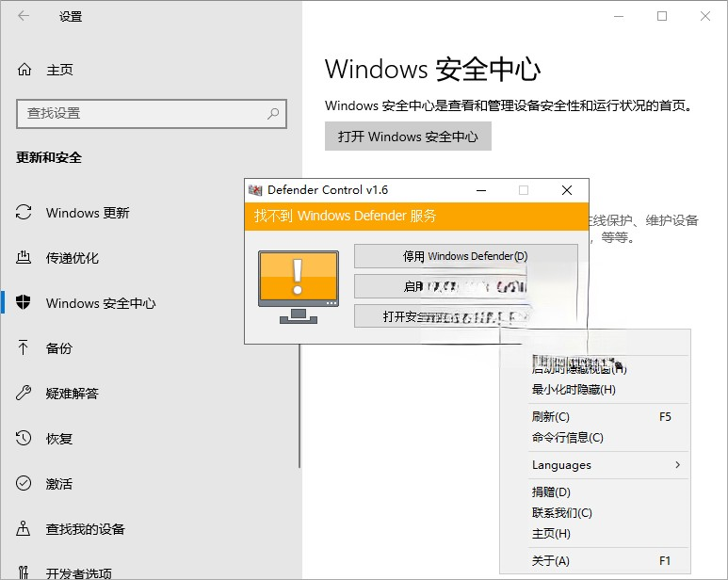
Task: Click the Languages submenu chevron arrow
Action: pyautogui.click(x=678, y=464)
